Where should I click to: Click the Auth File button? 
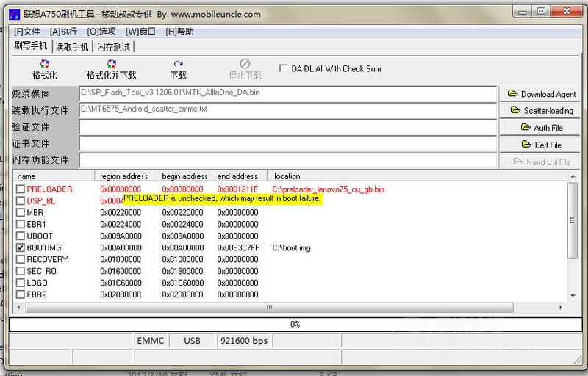point(539,128)
